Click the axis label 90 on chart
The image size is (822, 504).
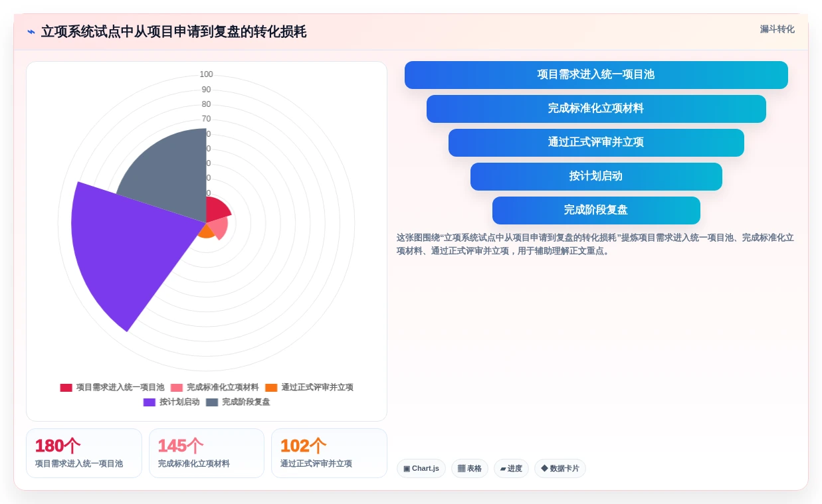coord(206,90)
